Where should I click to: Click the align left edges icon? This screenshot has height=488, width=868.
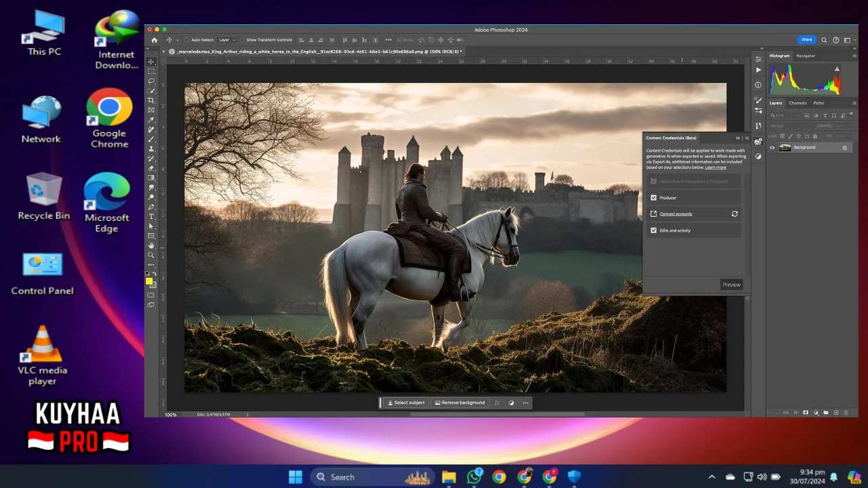point(301,40)
